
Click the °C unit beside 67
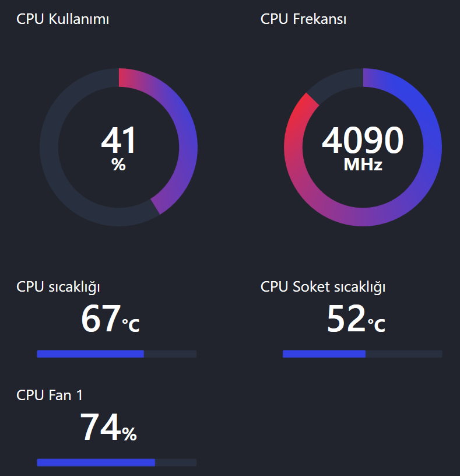point(131,324)
